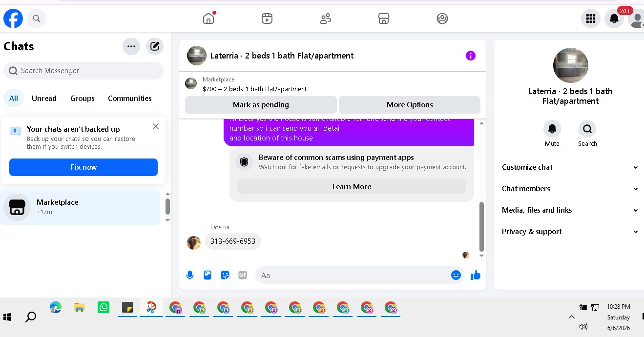
Task: Open the Chats options three-dot button
Action: click(131, 46)
